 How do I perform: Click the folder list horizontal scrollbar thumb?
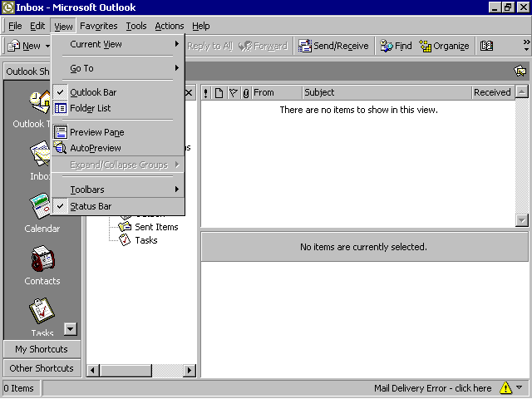pyautogui.click(x=126, y=370)
